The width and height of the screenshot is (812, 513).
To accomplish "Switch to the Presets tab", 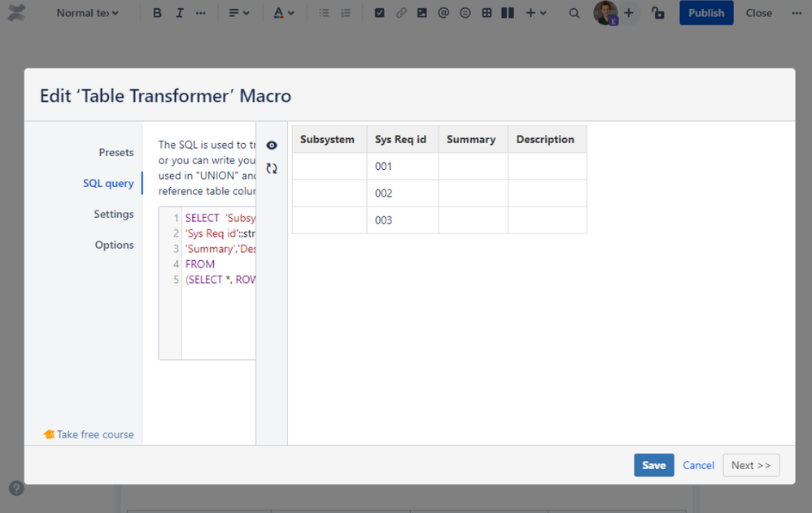I will 116,152.
